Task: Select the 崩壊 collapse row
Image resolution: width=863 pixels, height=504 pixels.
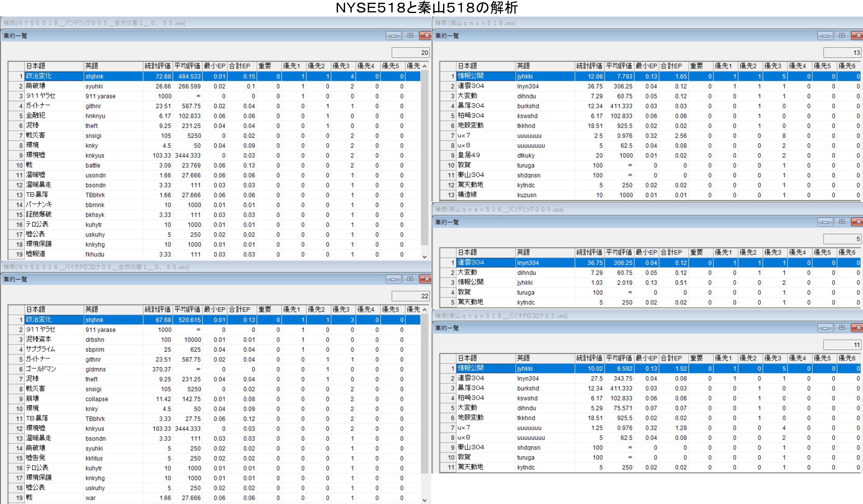Action: pos(55,399)
